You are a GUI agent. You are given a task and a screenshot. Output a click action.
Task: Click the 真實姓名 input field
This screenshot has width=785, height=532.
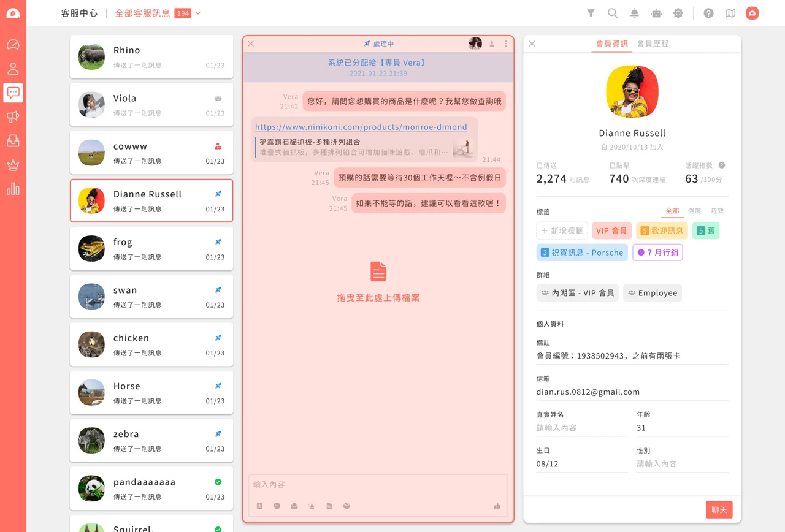pyautogui.click(x=582, y=428)
